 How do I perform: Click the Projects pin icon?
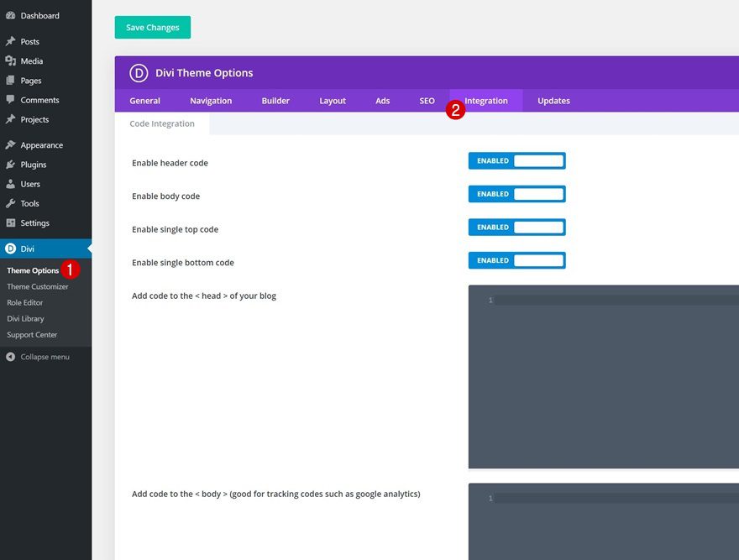coord(10,119)
